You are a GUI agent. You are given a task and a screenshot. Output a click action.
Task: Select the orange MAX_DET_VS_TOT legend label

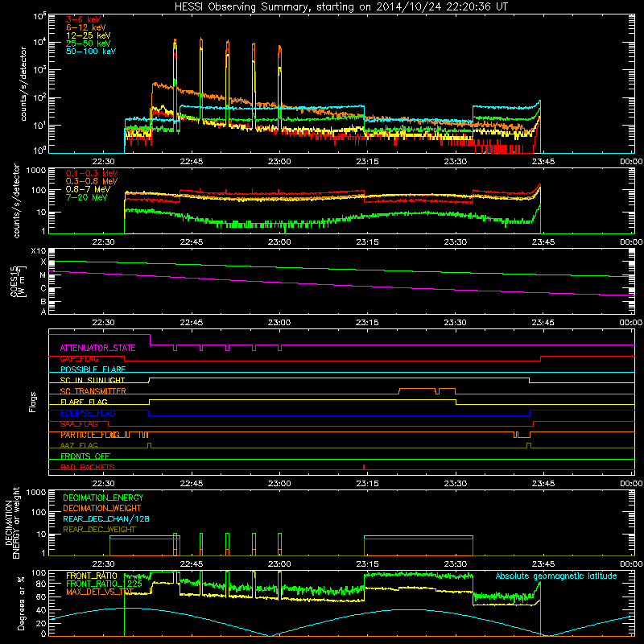(x=100, y=592)
